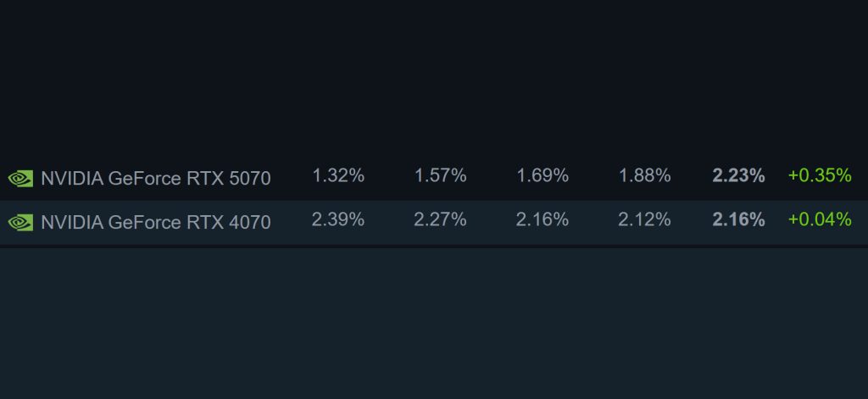Viewport: 868px width, 399px height.
Task: Click the 2.12% value for RTX 4070
Action: (644, 220)
